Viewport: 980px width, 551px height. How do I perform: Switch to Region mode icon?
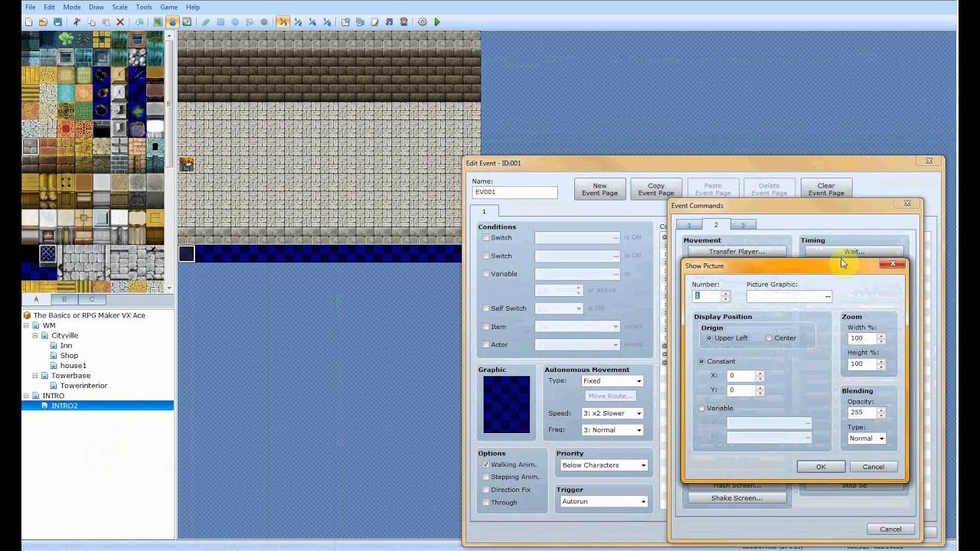pos(187,22)
